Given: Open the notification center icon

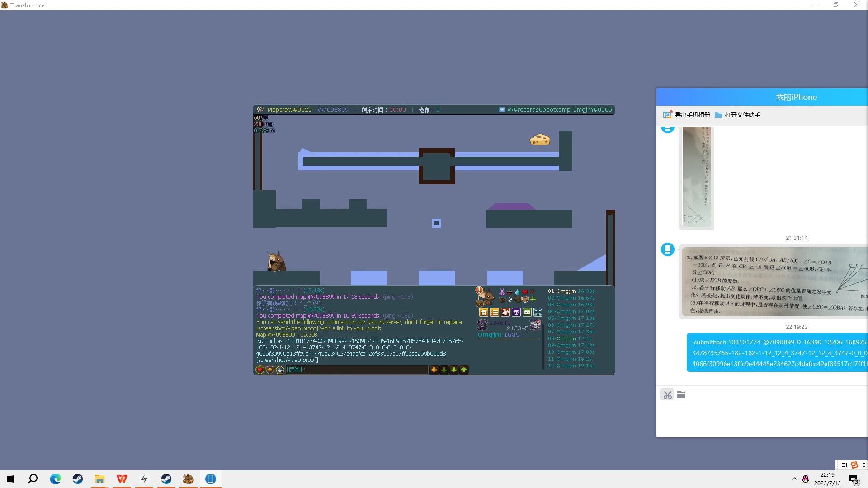Looking at the screenshot, I should [x=854, y=479].
